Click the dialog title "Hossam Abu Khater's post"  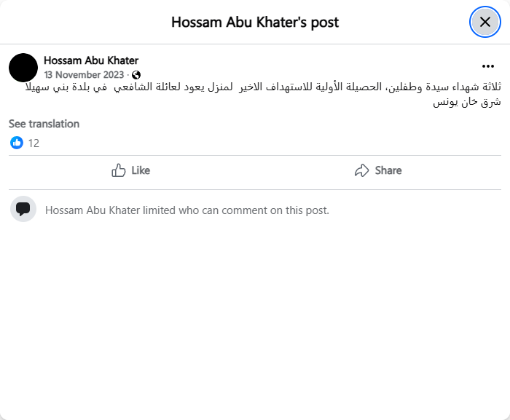click(255, 22)
